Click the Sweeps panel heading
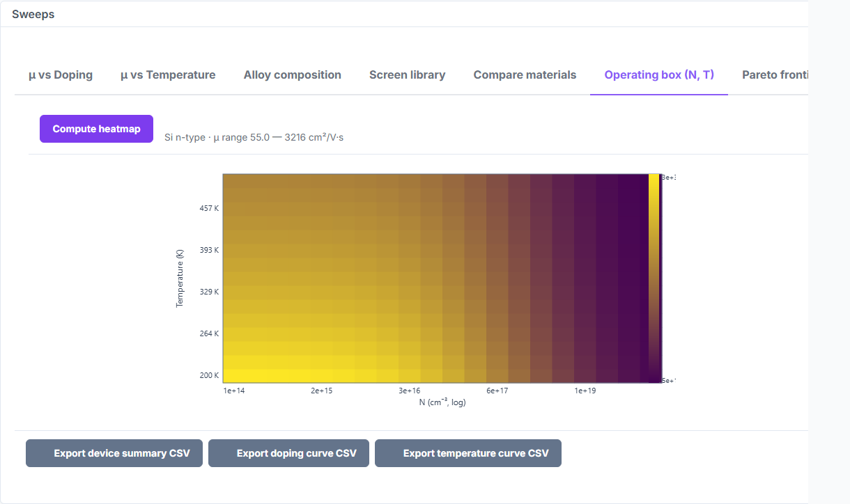The image size is (850, 504). (33, 14)
